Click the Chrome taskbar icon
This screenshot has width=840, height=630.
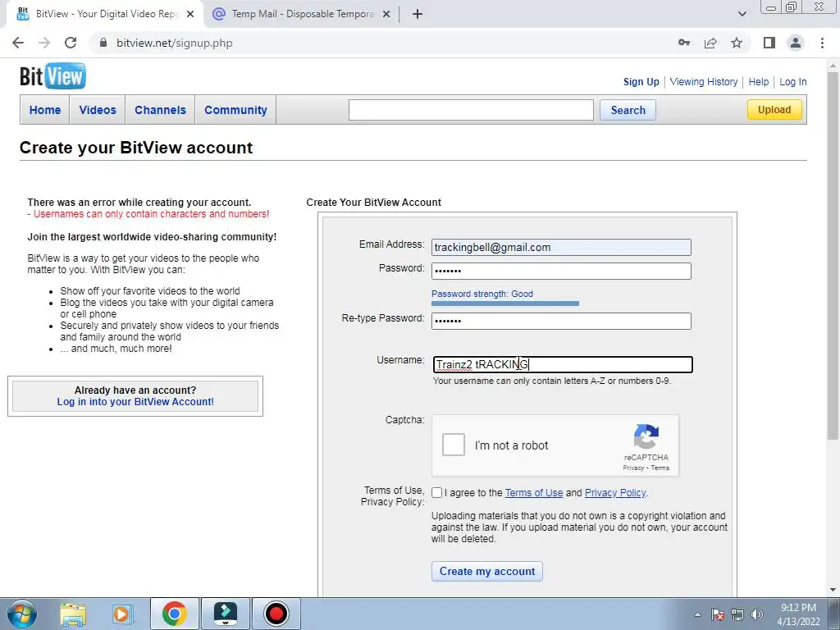pos(174,614)
